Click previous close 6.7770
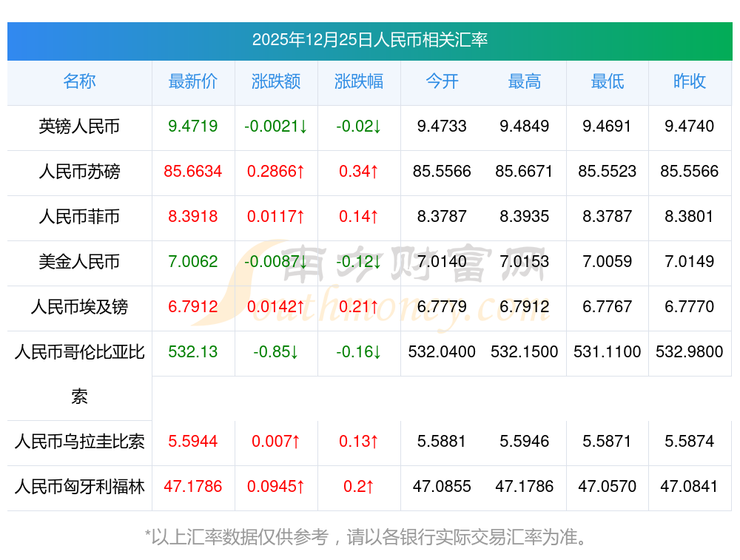This screenshot has width=740, height=560. click(x=690, y=307)
